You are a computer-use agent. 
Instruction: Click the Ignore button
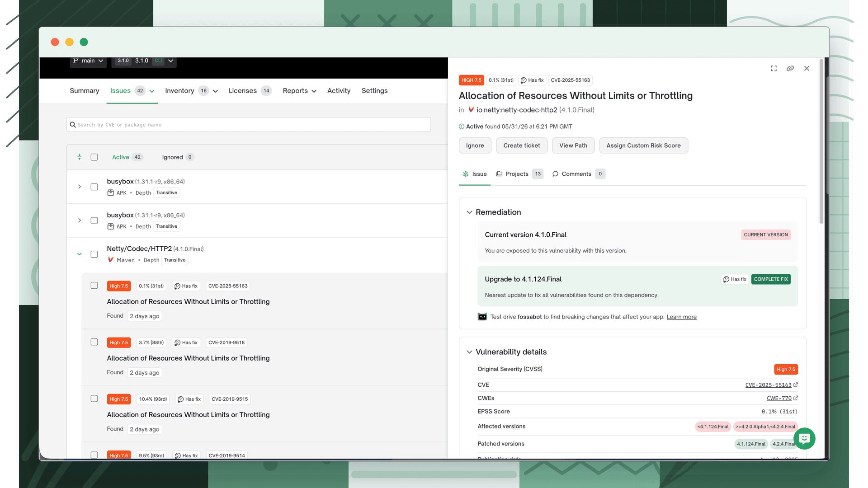(475, 145)
